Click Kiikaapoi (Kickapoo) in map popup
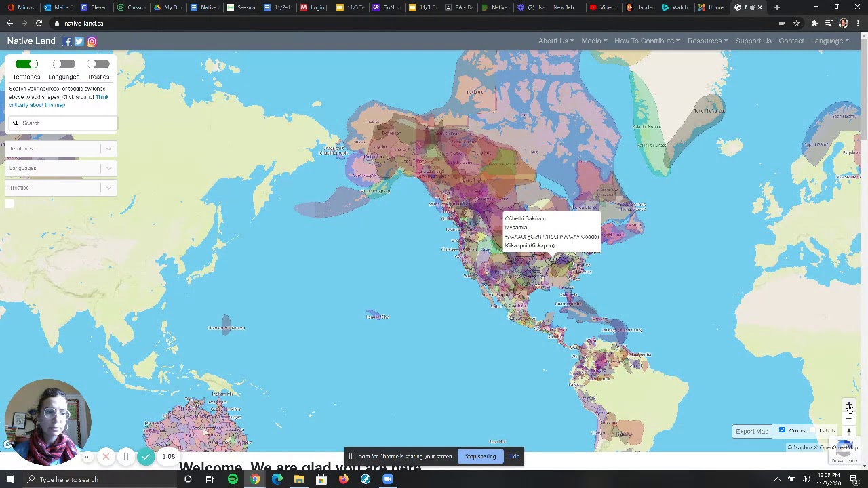868x488 pixels. click(x=530, y=245)
